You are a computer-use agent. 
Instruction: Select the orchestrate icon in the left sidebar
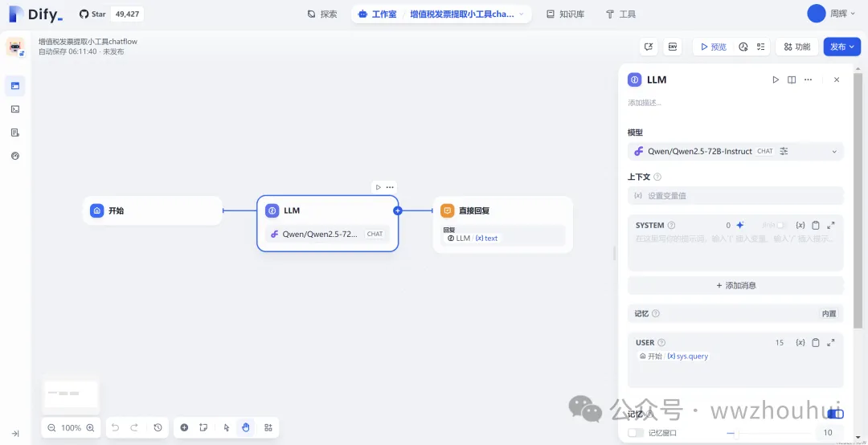pyautogui.click(x=15, y=86)
